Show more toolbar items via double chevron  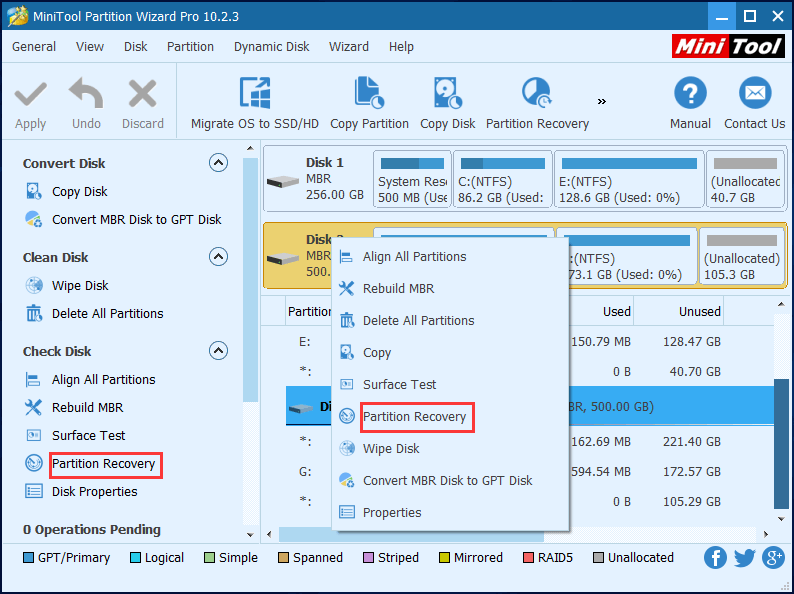tap(602, 101)
